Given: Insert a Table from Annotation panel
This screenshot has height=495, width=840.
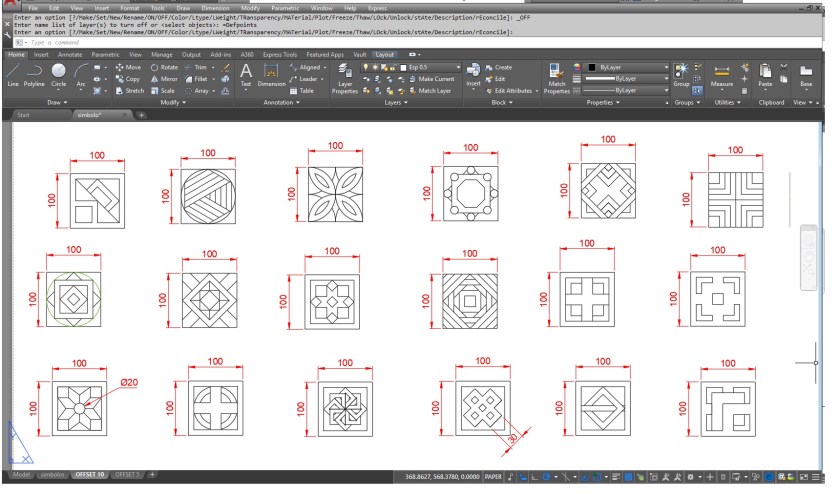Looking at the screenshot, I should point(302,91).
